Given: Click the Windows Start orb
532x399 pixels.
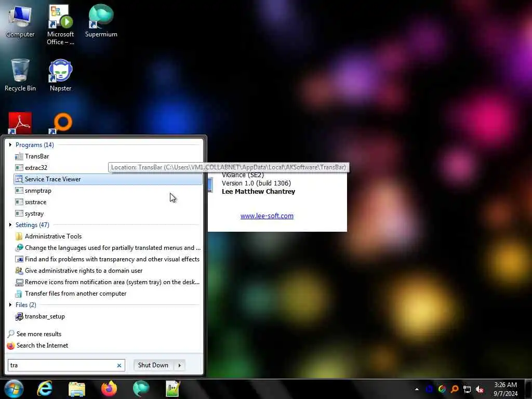Looking at the screenshot, I should pos(14,389).
